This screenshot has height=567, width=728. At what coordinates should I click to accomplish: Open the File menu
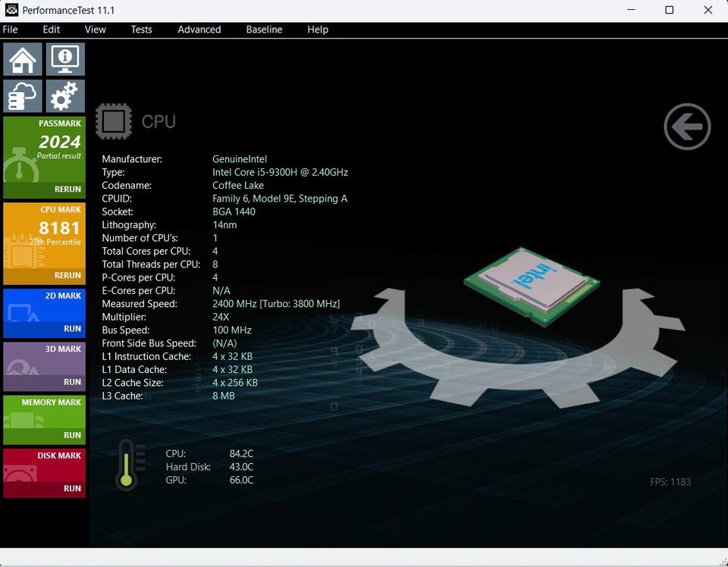[10, 30]
